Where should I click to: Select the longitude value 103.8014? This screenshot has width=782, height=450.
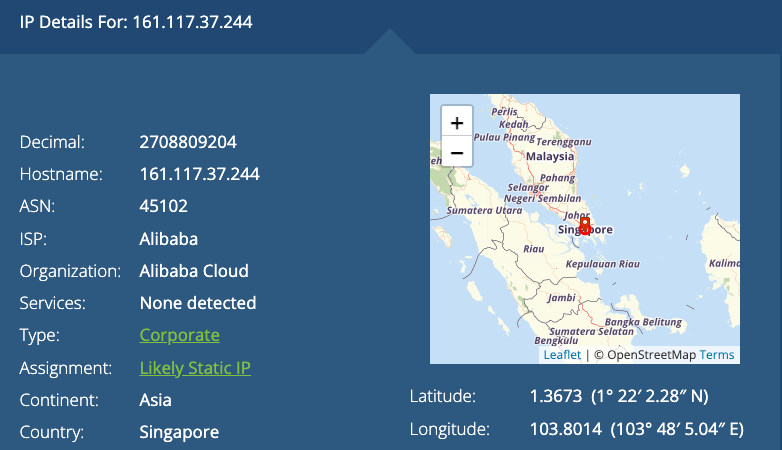tap(565, 430)
